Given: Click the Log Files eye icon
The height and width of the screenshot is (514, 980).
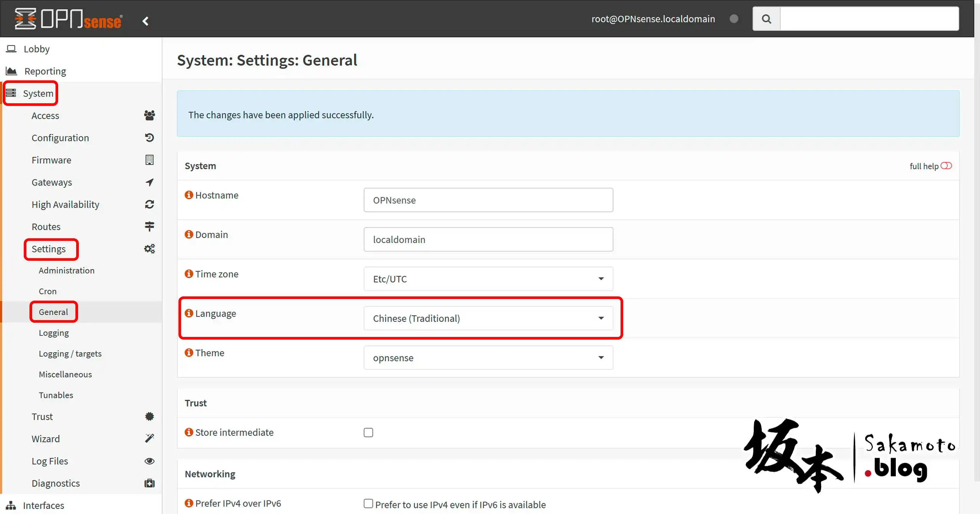Looking at the screenshot, I should pyautogui.click(x=149, y=461).
